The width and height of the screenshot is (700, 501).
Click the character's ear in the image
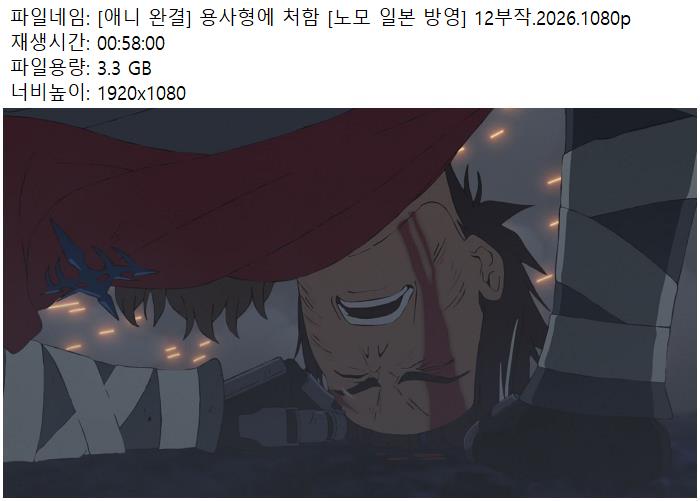(x=488, y=263)
